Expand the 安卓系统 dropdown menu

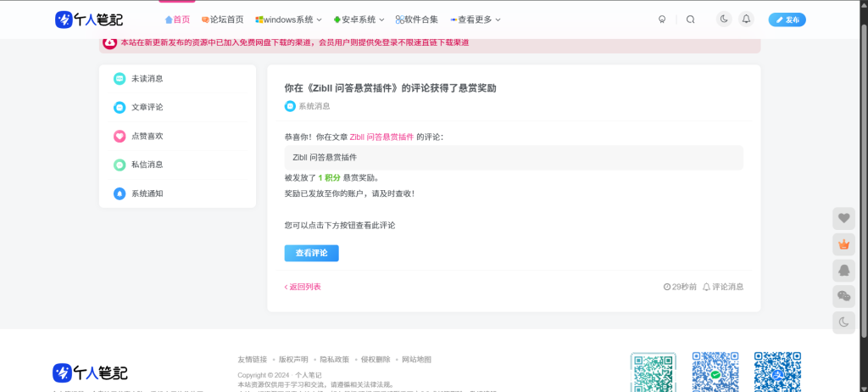coord(359,20)
